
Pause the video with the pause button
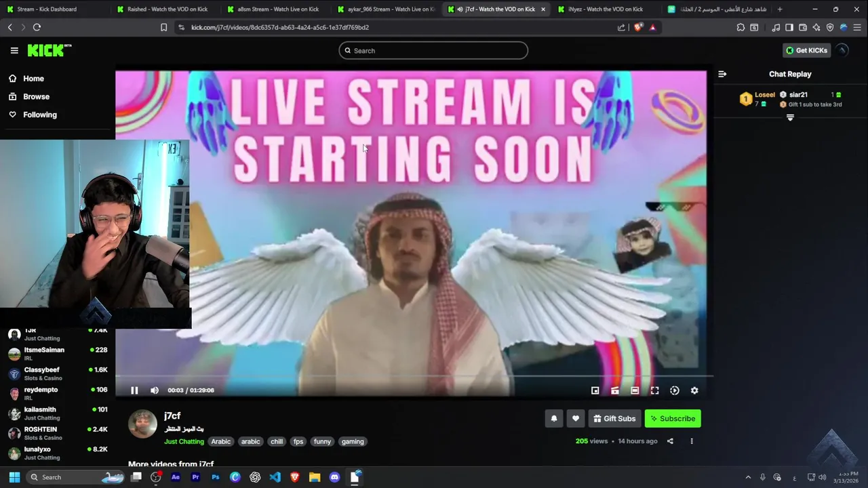(134, 390)
